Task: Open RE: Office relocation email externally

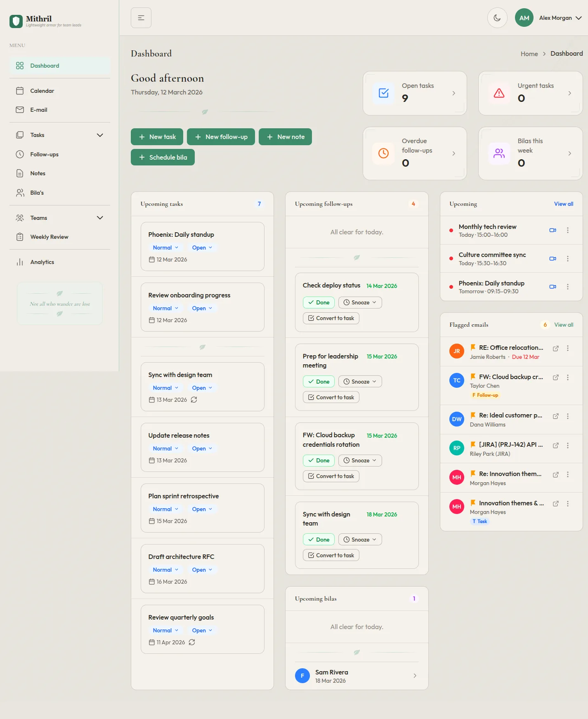Action: (x=556, y=349)
